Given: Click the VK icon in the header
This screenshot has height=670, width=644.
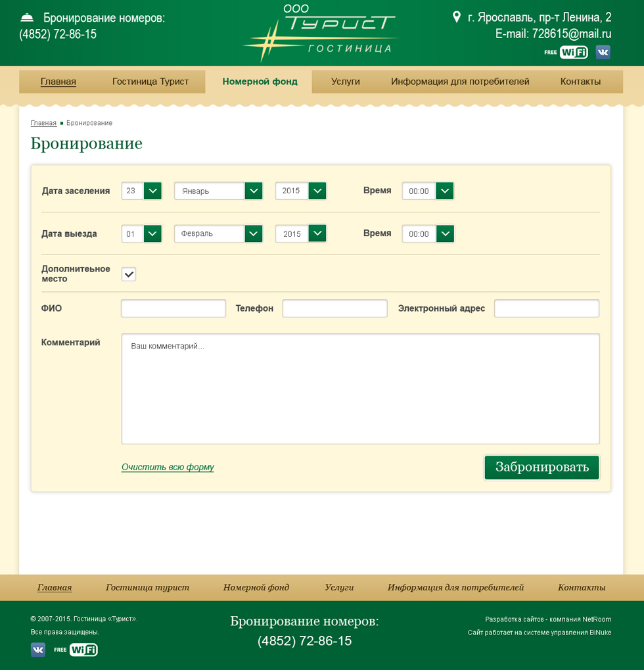Looking at the screenshot, I should 603,52.
